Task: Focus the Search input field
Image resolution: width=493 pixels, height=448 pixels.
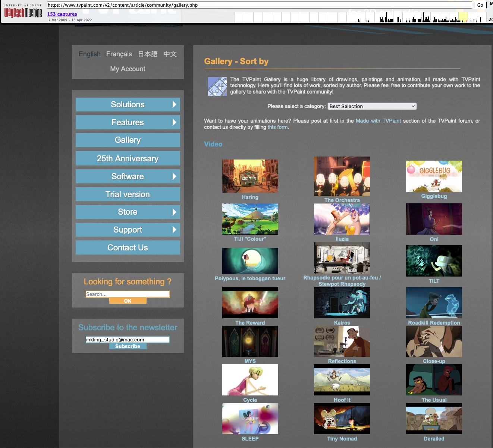Action: coord(128,294)
